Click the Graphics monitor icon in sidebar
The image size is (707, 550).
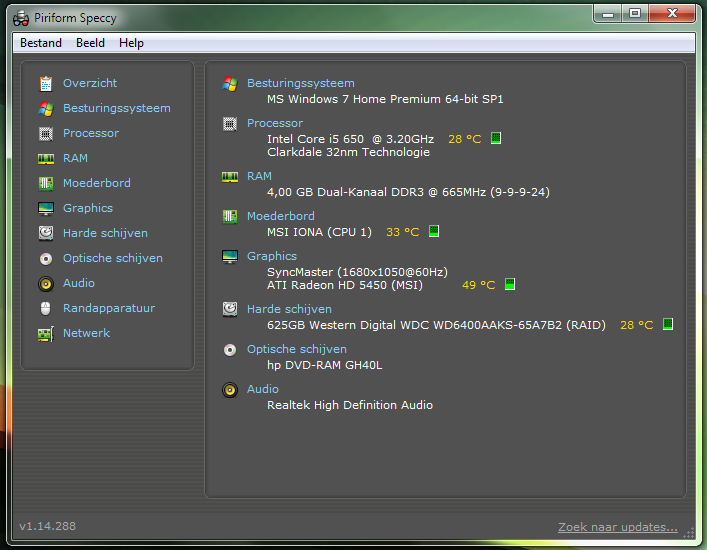(45, 208)
